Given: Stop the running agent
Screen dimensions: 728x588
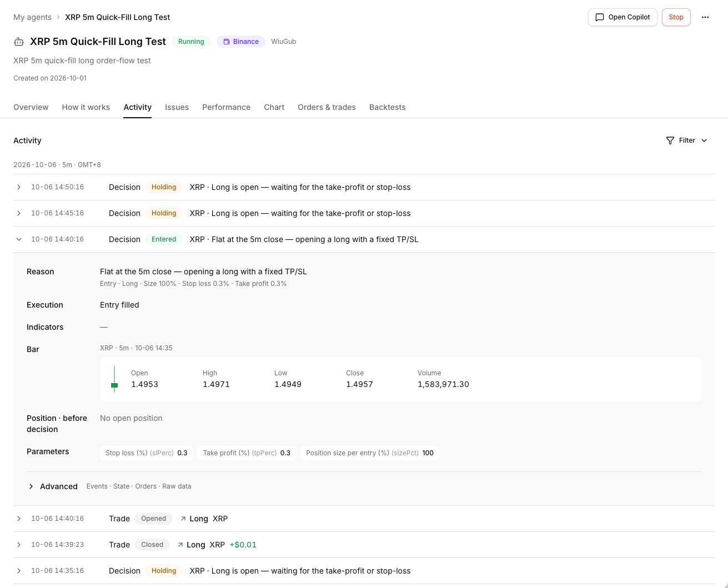Looking at the screenshot, I should tap(676, 17).
